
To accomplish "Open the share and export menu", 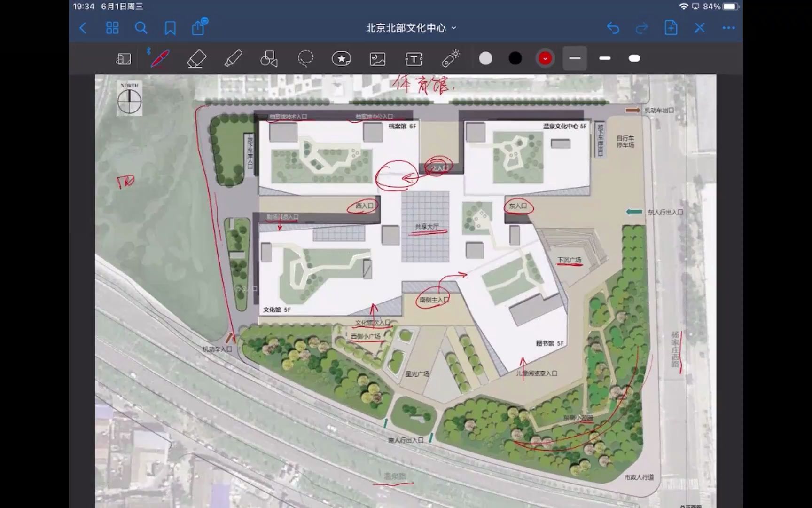I will click(199, 27).
